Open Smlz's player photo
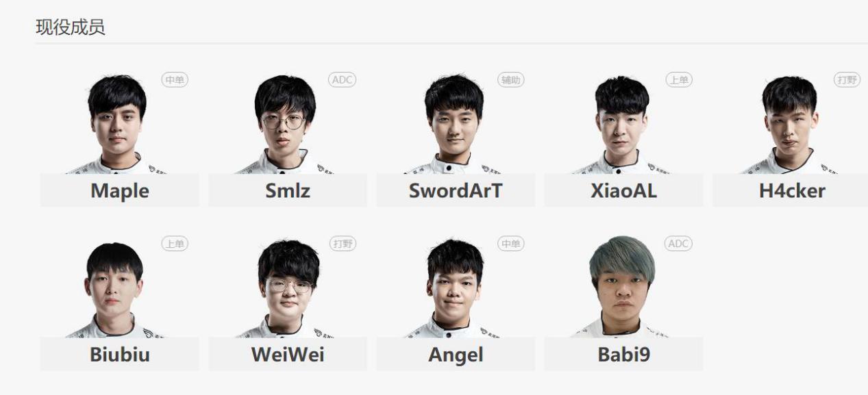The height and width of the screenshot is (395, 868). (x=286, y=123)
